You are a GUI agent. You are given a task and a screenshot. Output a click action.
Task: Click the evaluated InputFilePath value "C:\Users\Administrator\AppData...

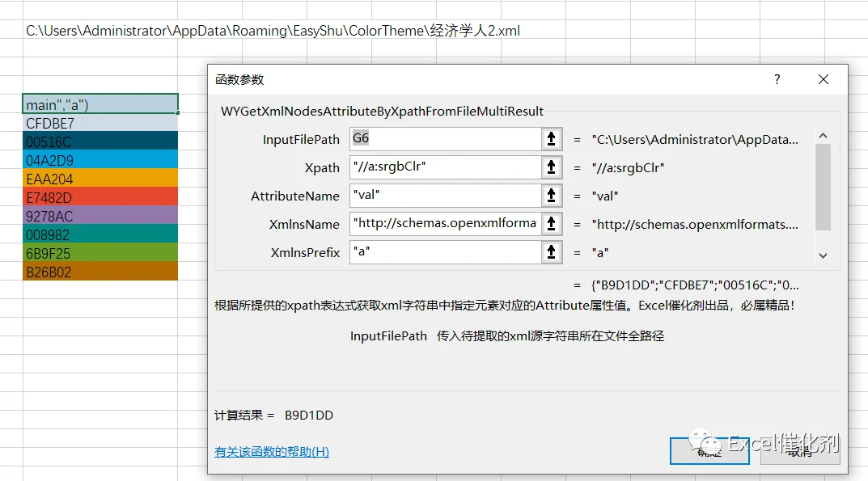(x=695, y=140)
